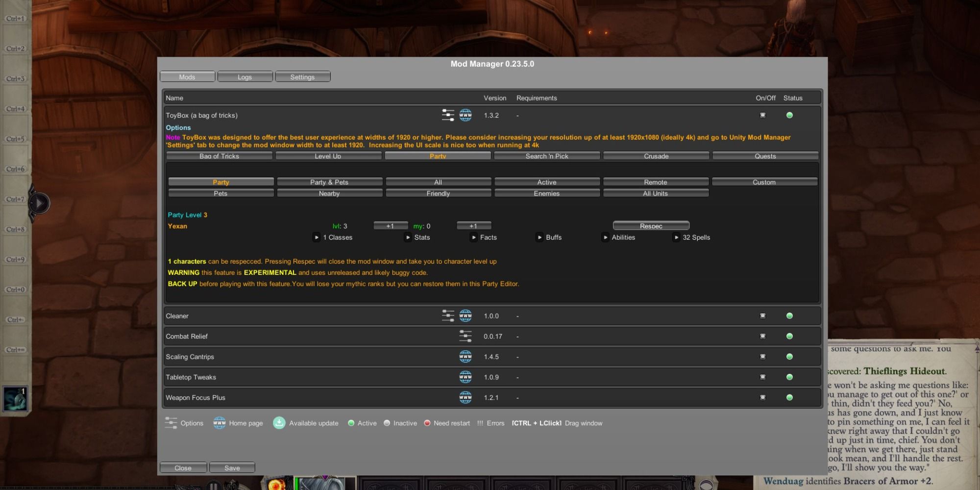Image resolution: width=980 pixels, height=490 pixels.
Task: Expand the 32 Spells list
Action: 676,237
